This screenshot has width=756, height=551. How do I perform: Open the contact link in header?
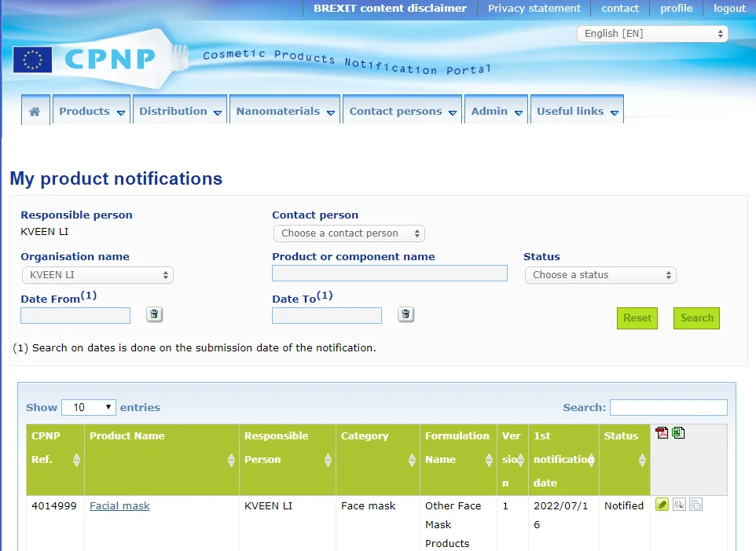(x=620, y=8)
